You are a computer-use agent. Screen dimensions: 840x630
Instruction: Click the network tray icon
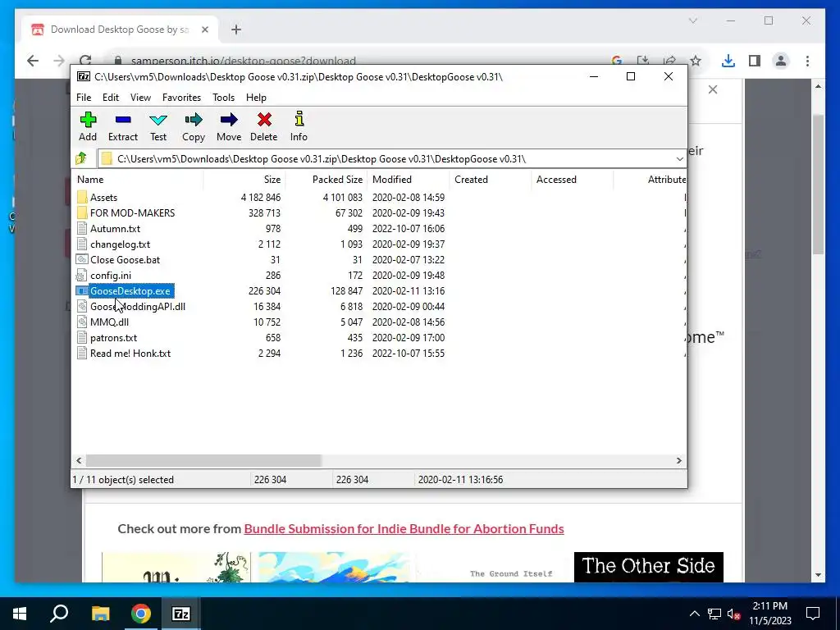(x=714, y=614)
